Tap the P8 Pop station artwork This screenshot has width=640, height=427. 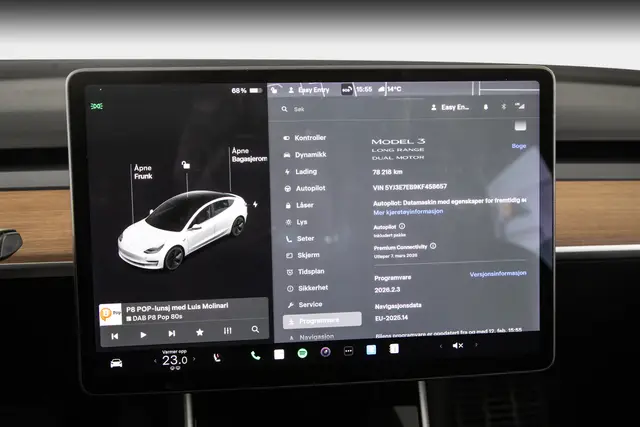point(110,314)
